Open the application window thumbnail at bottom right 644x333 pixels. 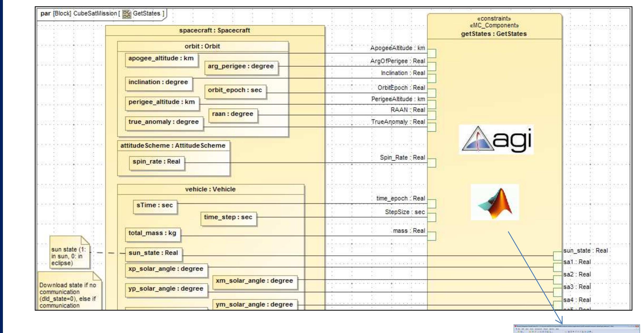coord(577,329)
